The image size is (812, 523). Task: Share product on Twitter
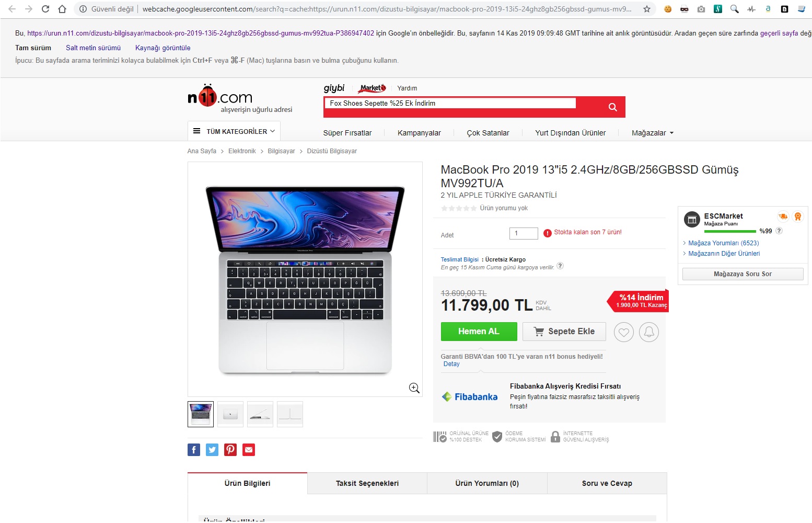click(x=212, y=450)
